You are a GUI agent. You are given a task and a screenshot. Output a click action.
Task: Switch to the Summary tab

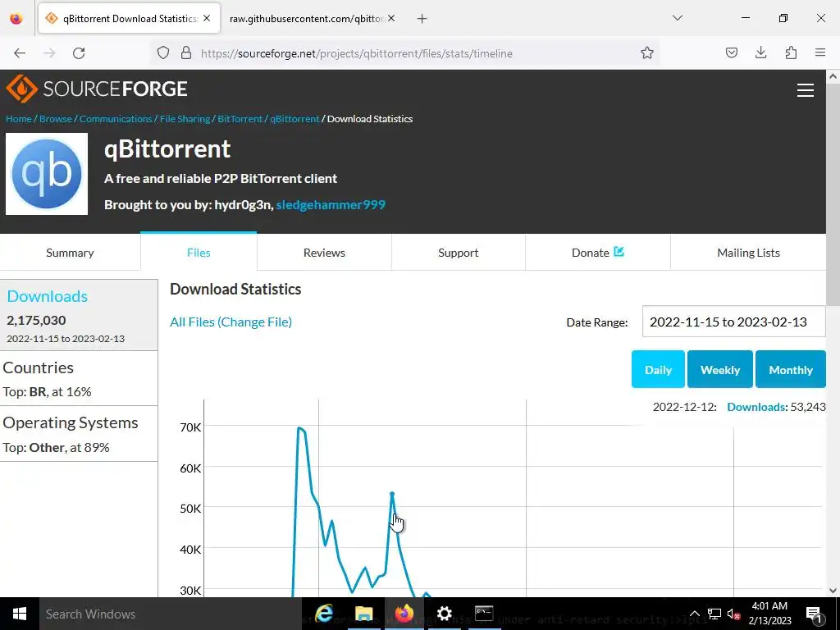tap(71, 253)
